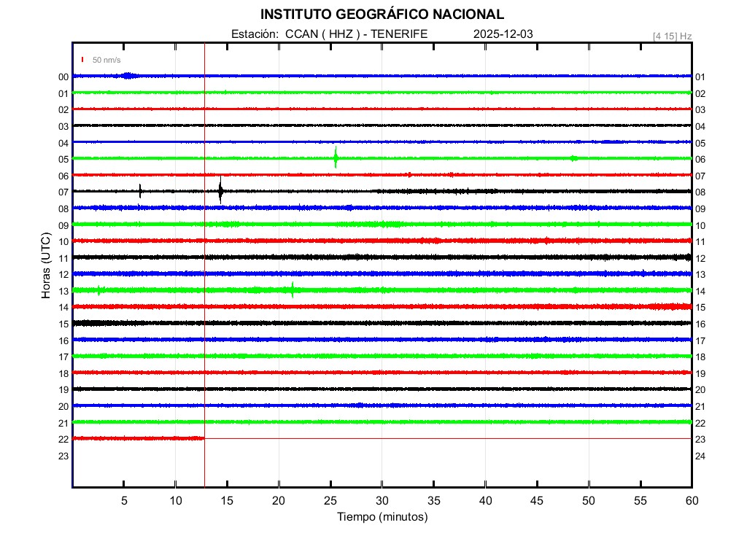
Task: Click the 60 minute tick label on the time axis
Action: 691,500
